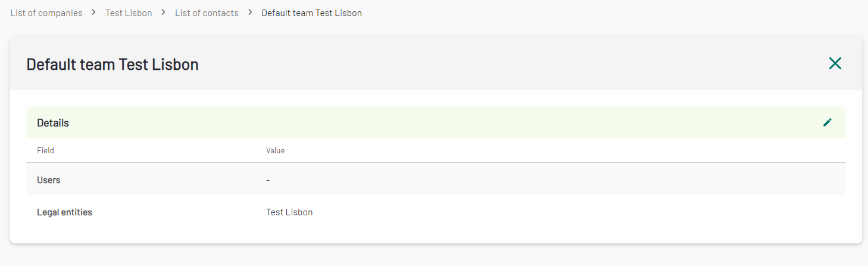
Task: Select current breadcrumb Default team Test Lisbon
Action: 311,13
